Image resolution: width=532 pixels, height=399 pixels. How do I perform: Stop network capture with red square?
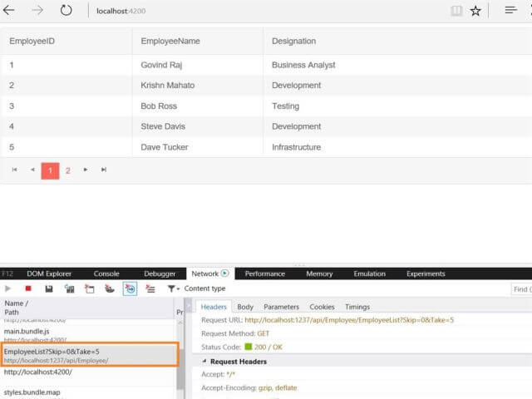click(x=28, y=288)
